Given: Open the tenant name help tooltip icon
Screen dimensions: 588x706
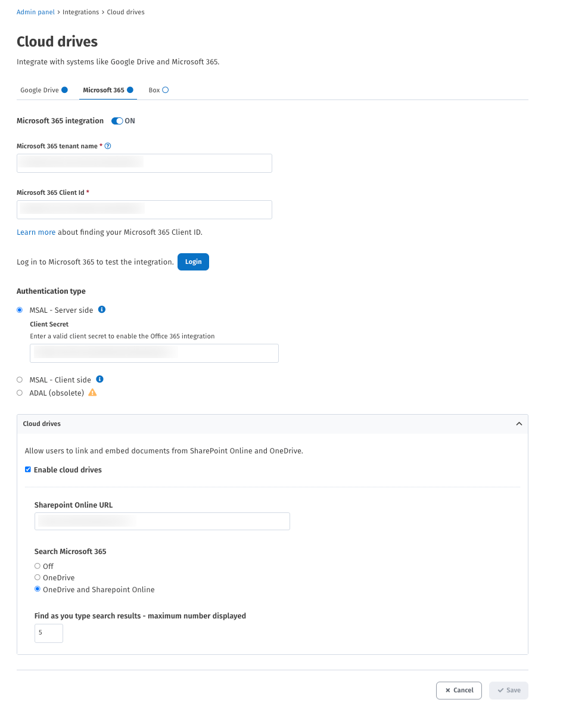Looking at the screenshot, I should [108, 145].
